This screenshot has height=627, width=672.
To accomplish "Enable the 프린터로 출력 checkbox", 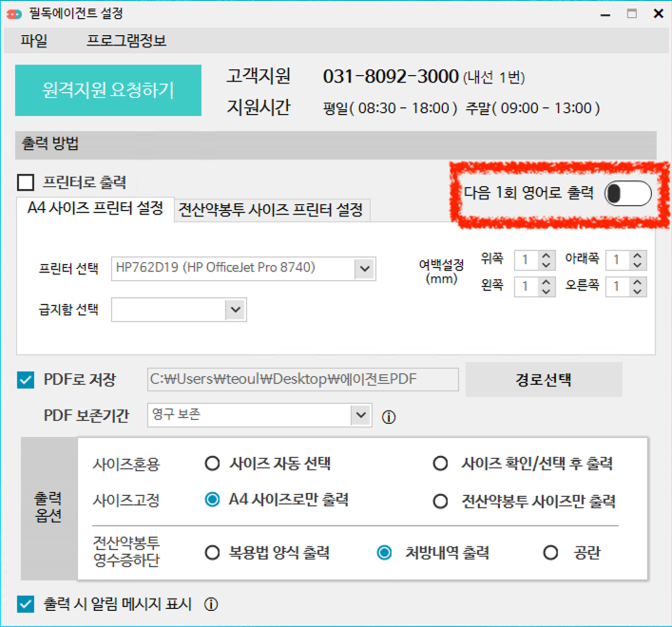I will pyautogui.click(x=26, y=182).
